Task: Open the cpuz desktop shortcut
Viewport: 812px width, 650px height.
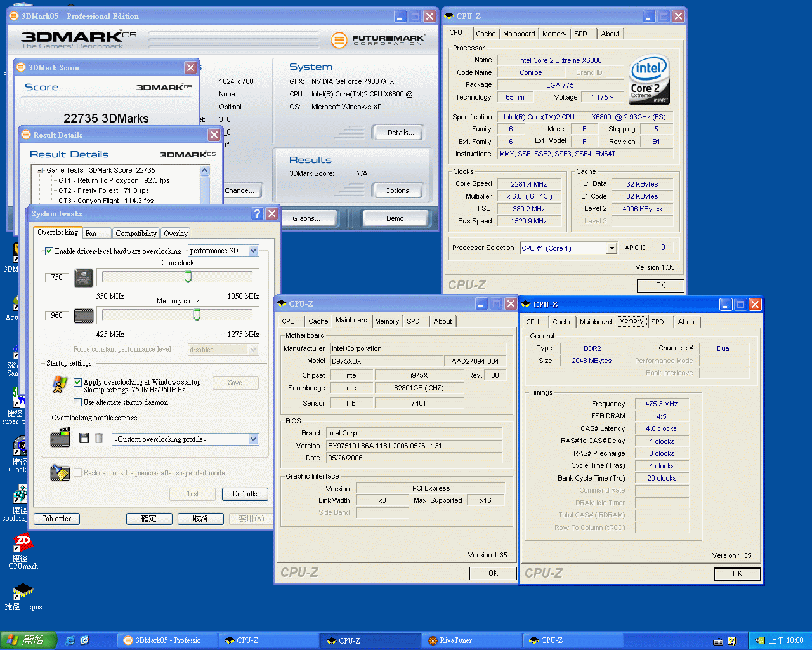Action: coord(23,597)
